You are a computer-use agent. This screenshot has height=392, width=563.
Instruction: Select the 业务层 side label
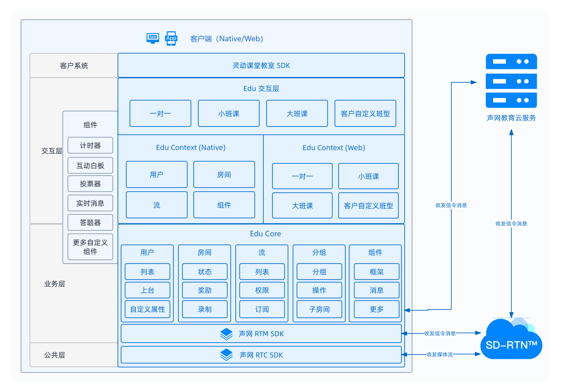55,284
